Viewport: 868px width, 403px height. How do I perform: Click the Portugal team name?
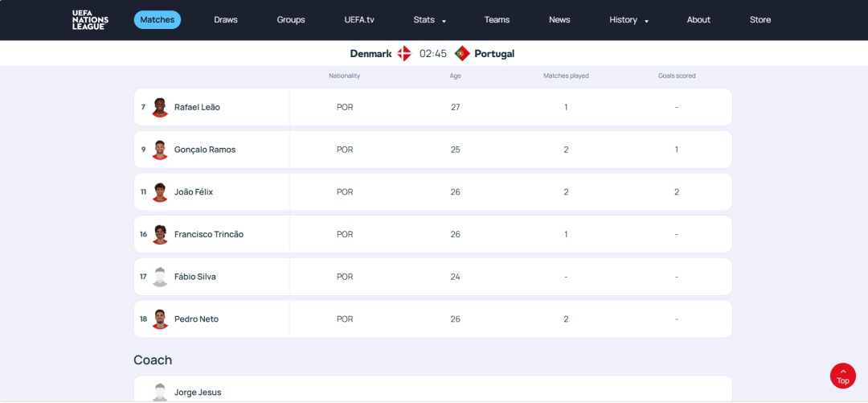[494, 54]
